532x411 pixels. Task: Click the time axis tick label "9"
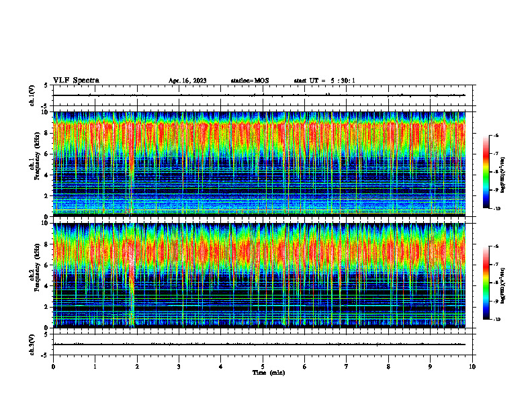pos(430,367)
